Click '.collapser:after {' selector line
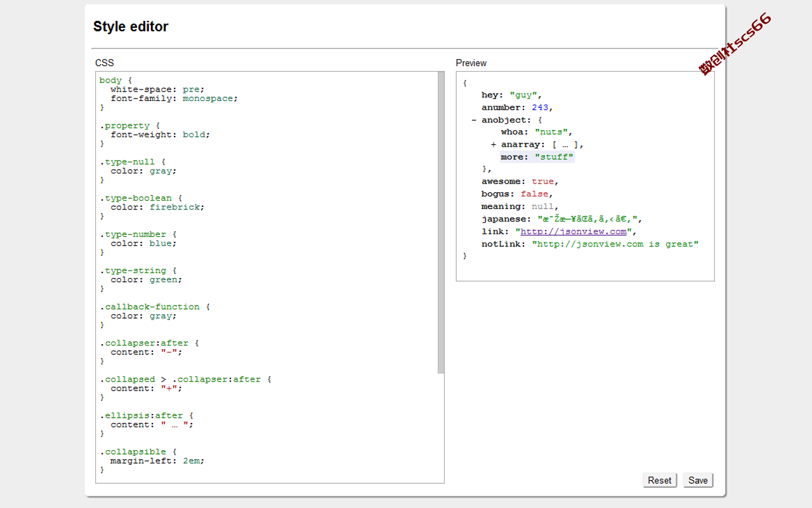Screen dimensions: 812x508 click(x=149, y=343)
